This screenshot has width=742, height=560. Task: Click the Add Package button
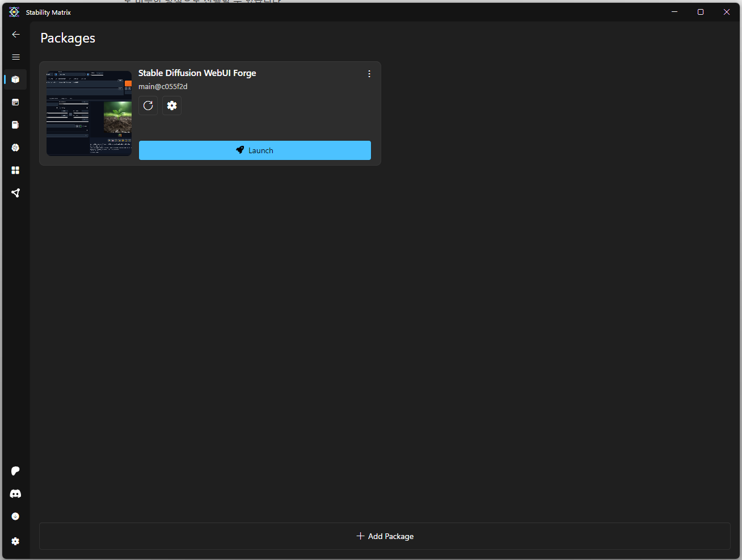point(385,536)
